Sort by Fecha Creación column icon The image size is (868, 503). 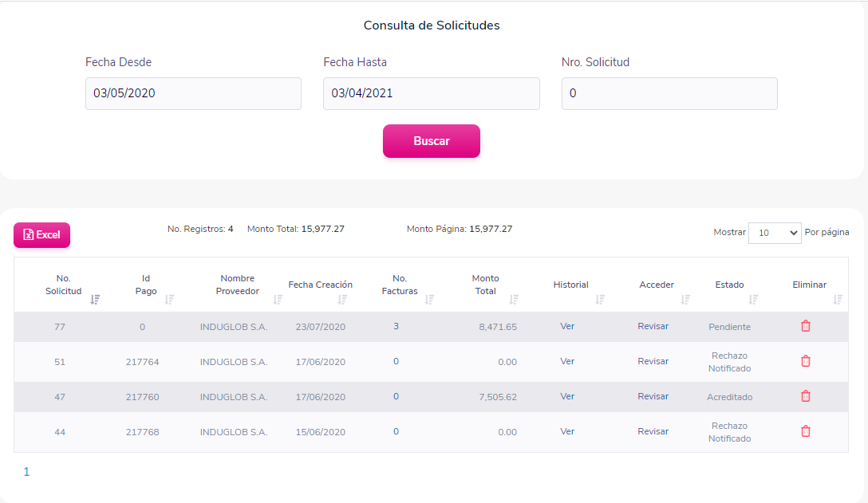(x=343, y=300)
